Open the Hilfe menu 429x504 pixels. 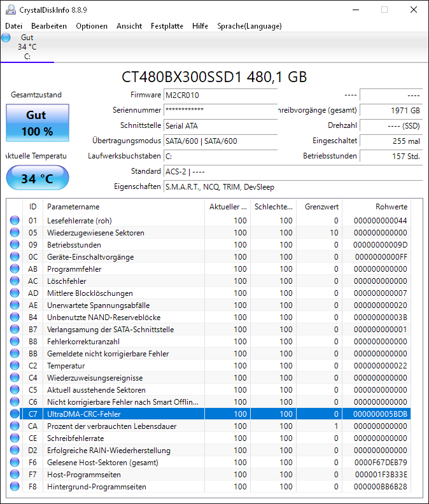point(200,26)
